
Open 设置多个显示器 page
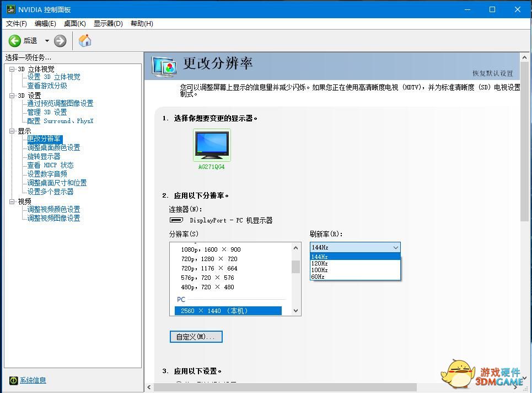[x=50, y=192]
